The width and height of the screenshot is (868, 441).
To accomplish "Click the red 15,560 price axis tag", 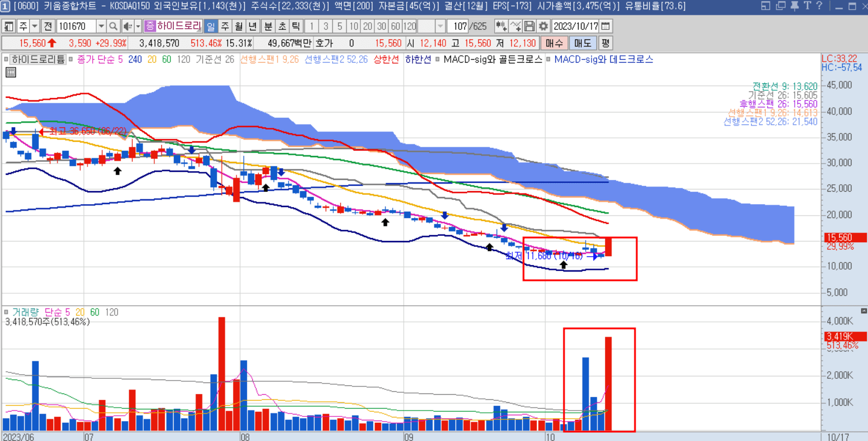I will 845,238.
